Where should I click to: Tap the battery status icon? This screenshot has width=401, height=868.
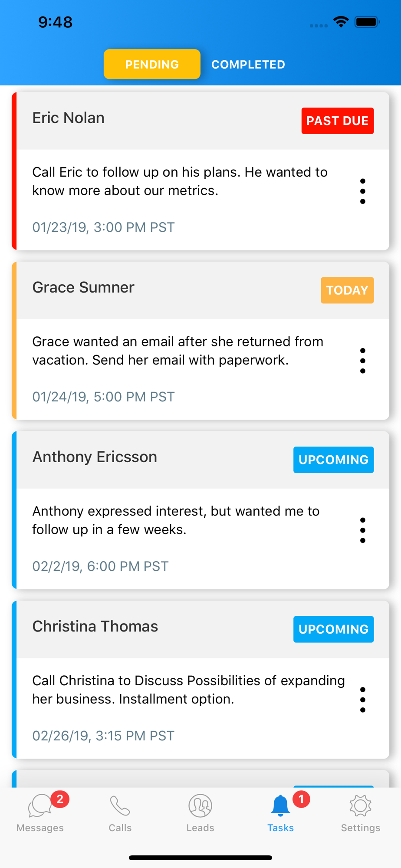pyautogui.click(x=367, y=22)
